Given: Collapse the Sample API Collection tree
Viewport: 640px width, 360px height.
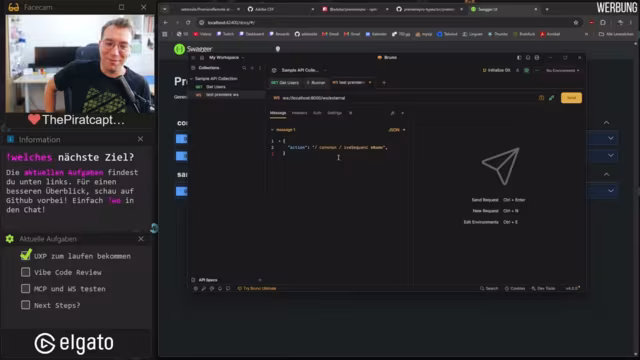Looking at the screenshot, I should (191, 78).
